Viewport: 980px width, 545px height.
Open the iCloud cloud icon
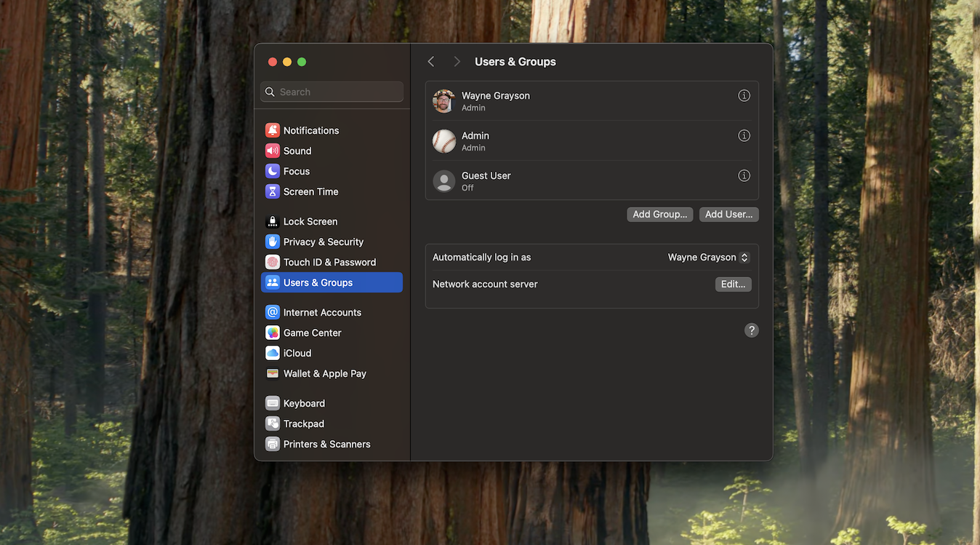273,353
